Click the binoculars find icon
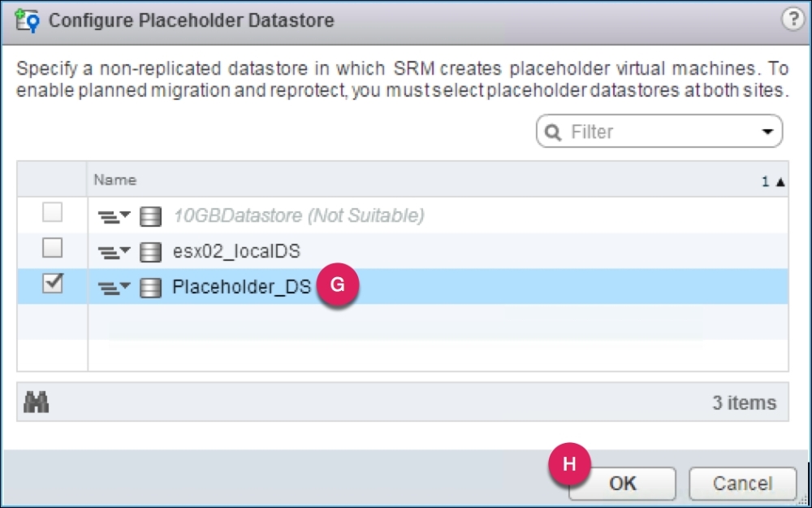812x508 pixels. click(37, 402)
